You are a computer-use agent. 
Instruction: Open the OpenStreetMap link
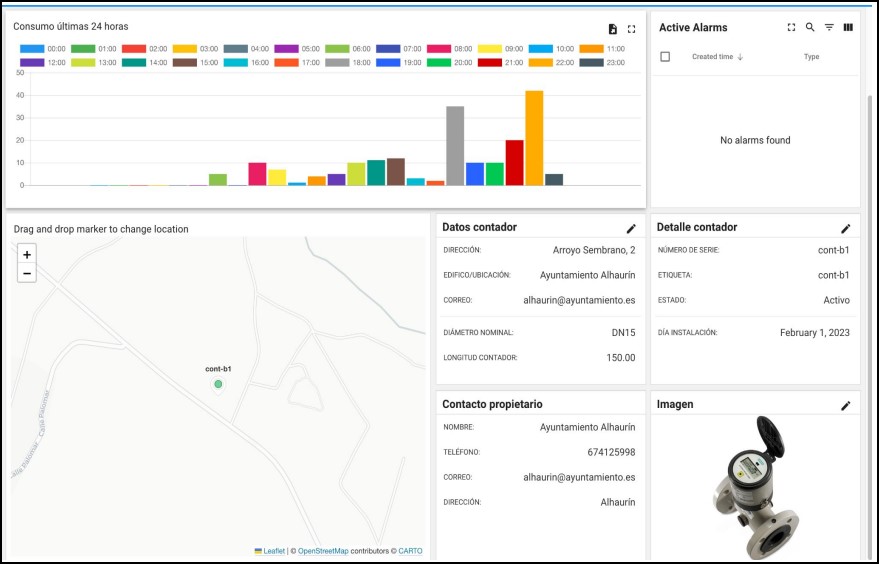pos(323,551)
